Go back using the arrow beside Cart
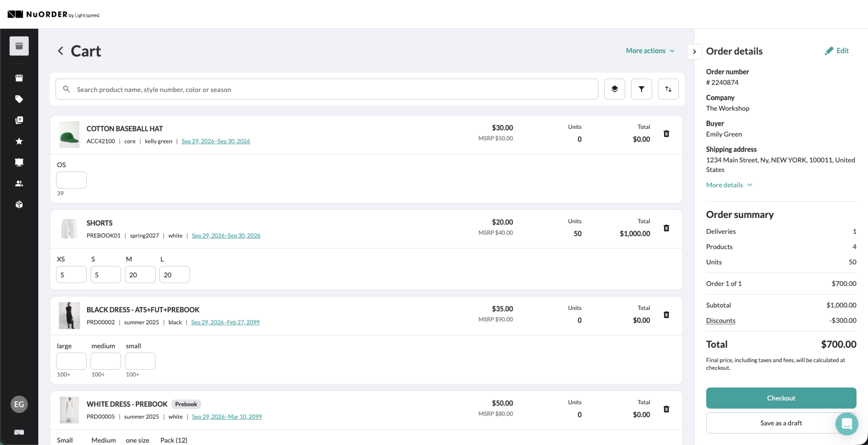The width and height of the screenshot is (868, 445). [x=61, y=51]
